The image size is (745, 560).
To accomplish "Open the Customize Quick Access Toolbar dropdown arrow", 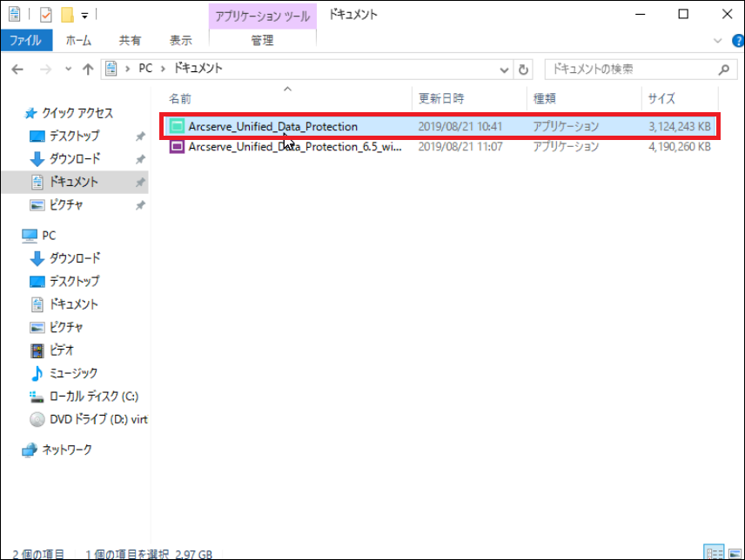I will [x=84, y=16].
